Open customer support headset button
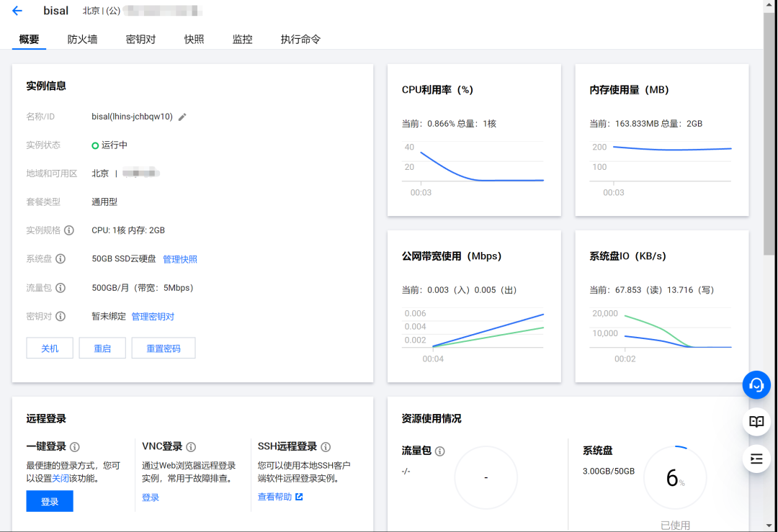Viewport: 778px width, 532px height. [756, 384]
